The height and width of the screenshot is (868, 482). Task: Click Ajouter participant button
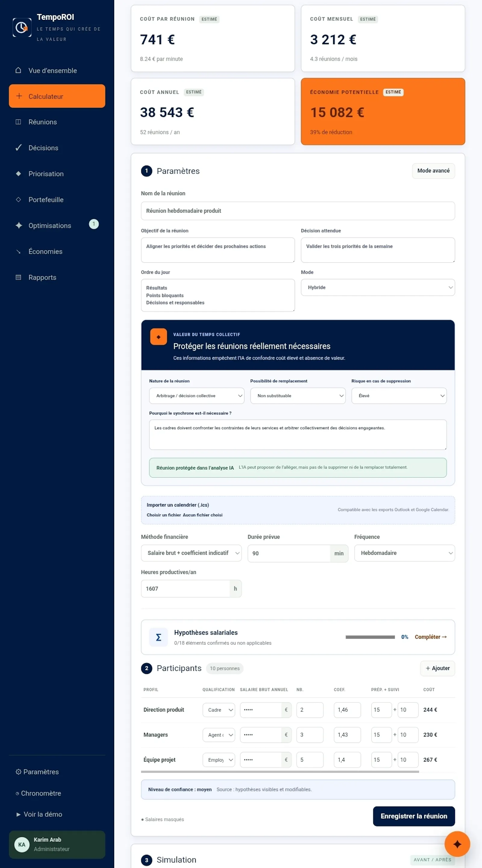pyautogui.click(x=438, y=668)
